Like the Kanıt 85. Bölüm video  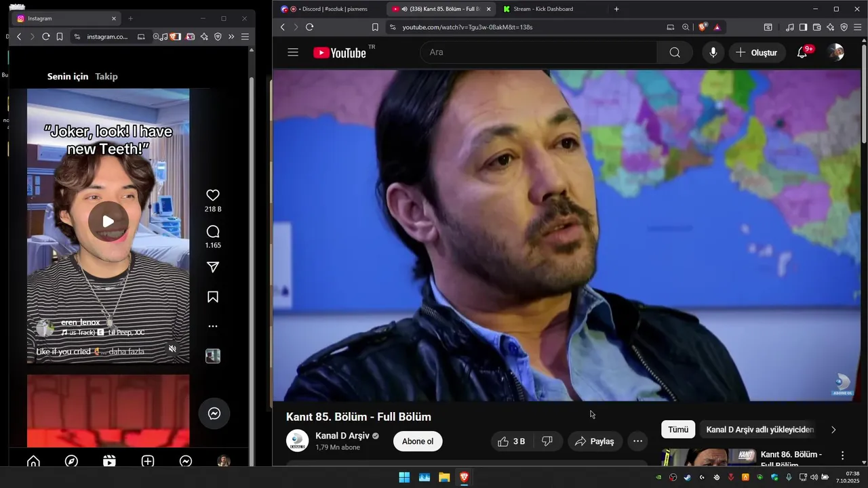pyautogui.click(x=511, y=441)
